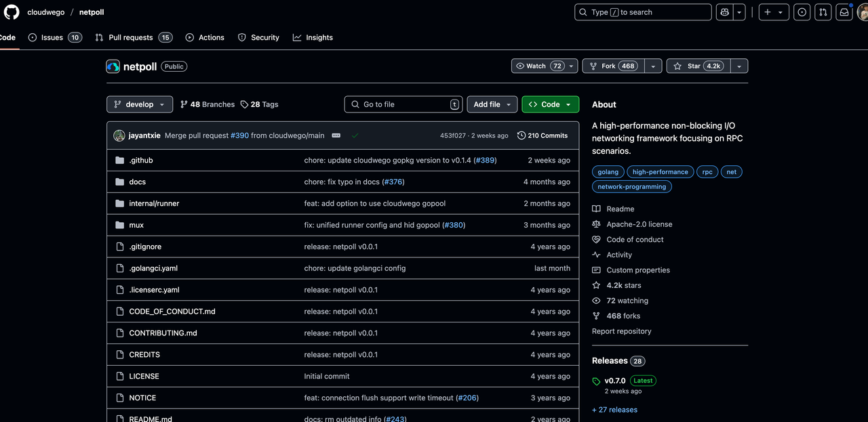Open 210 Commits history
This screenshot has width=868, height=422.
[x=542, y=135]
